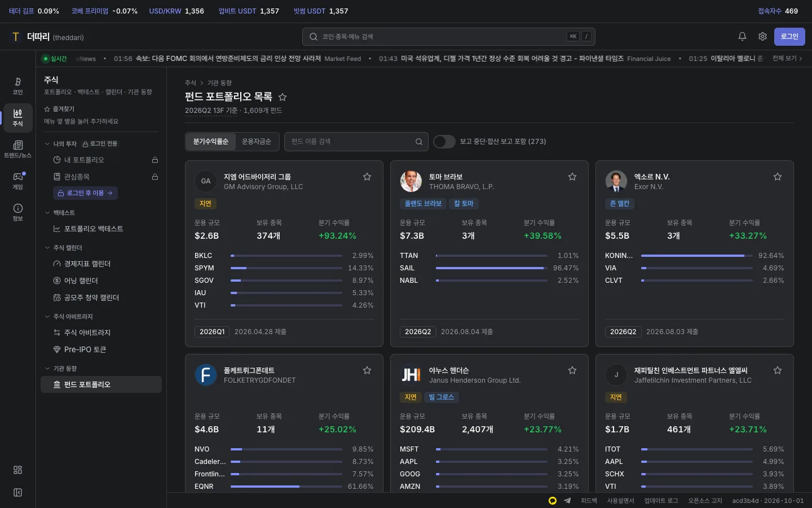Open the 피드백 footer link

coord(589,501)
